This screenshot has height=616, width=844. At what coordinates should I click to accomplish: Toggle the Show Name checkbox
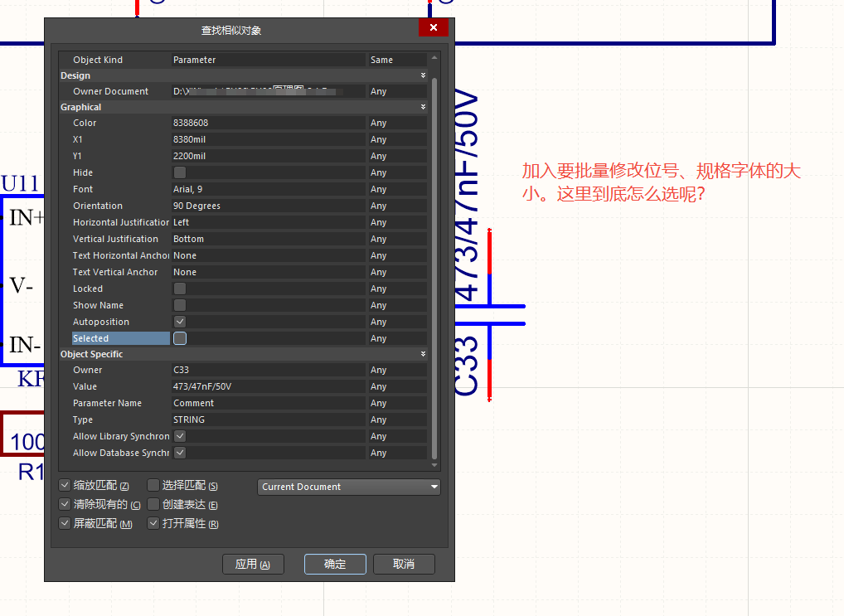click(180, 305)
